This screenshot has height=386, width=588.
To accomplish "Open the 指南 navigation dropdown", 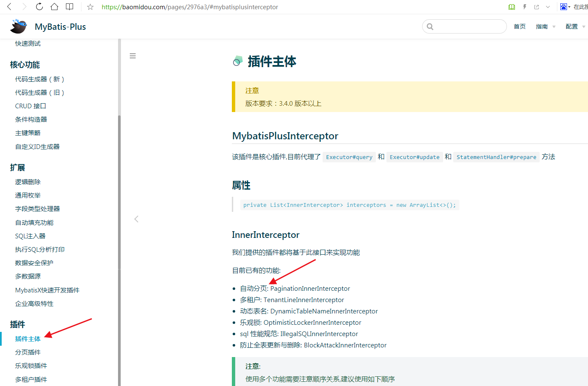I will (546, 26).
